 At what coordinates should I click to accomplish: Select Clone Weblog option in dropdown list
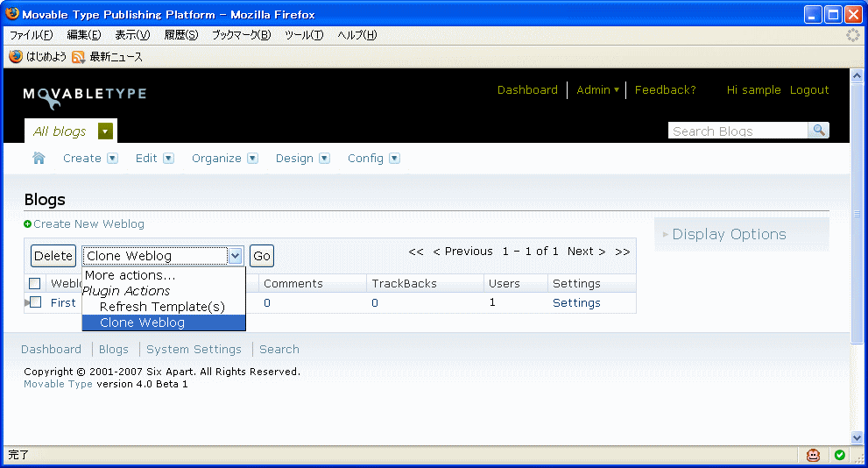click(x=163, y=323)
